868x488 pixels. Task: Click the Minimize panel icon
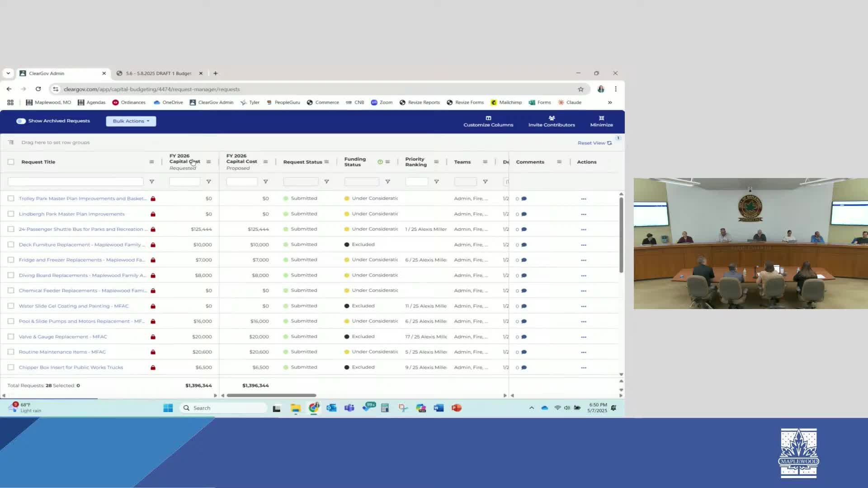(x=601, y=118)
